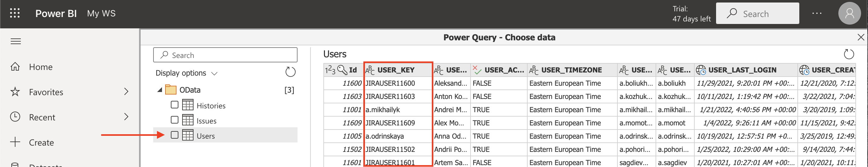Check the Histories table checkbox
Screen dimensions: 868x167
[175, 105]
